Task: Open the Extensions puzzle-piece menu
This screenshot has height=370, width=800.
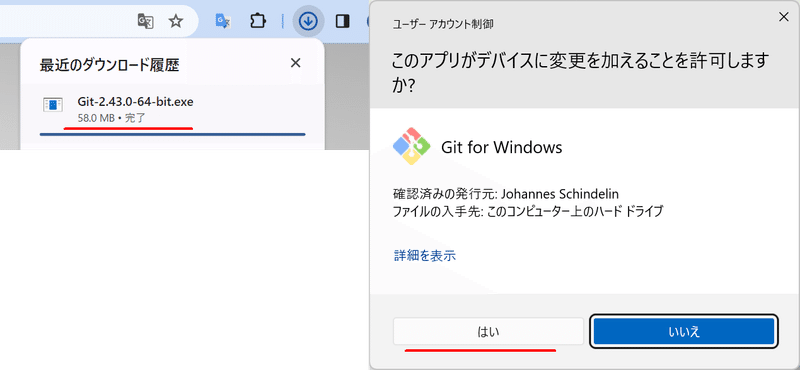Action: (x=258, y=21)
